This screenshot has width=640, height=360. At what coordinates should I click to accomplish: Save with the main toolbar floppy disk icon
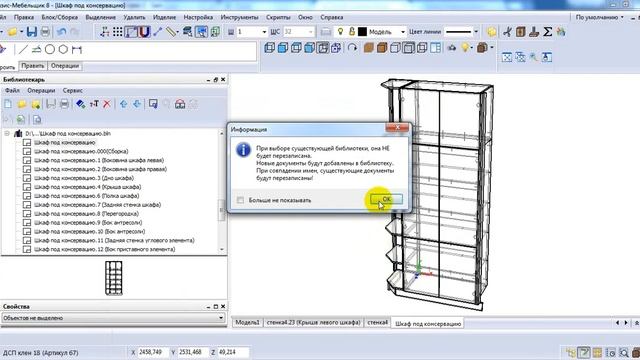[31, 32]
